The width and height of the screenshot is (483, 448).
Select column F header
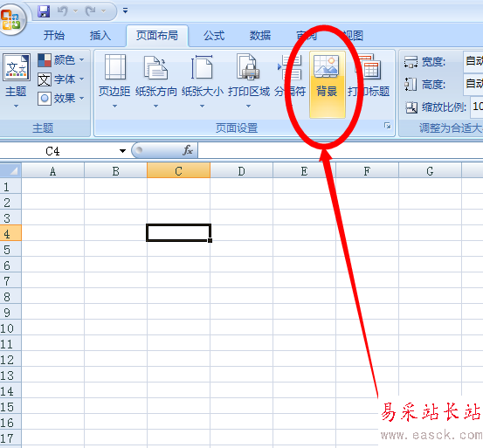[367, 171]
